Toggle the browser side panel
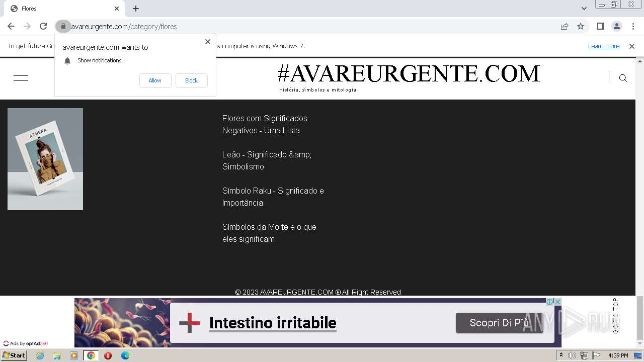Screen dimensions: 644x362 (601, 26)
